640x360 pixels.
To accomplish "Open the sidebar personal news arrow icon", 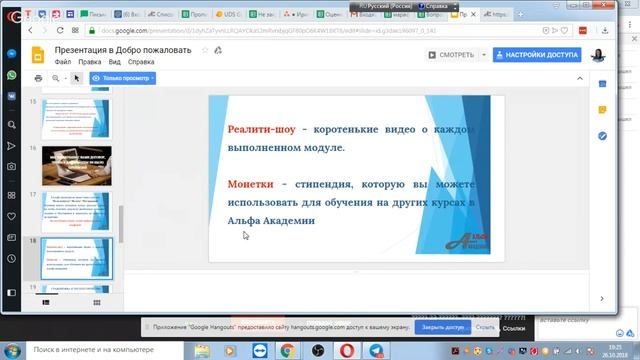I will click(11, 146).
